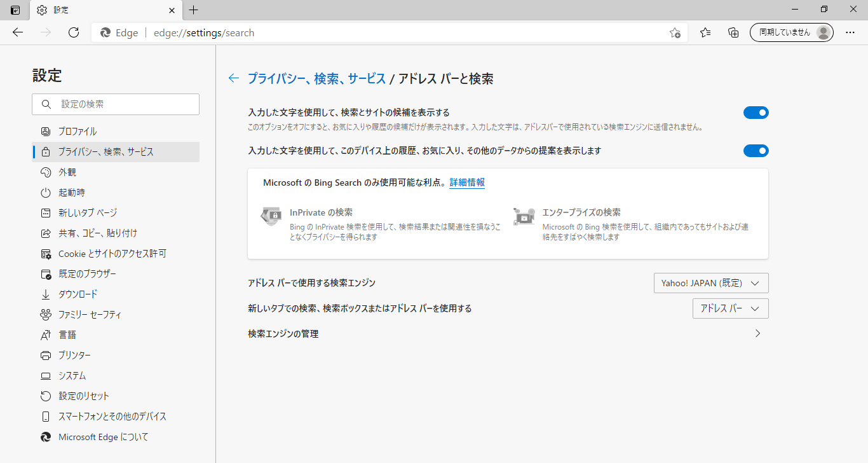Open the Collections icon
868x463 pixels.
click(733, 32)
